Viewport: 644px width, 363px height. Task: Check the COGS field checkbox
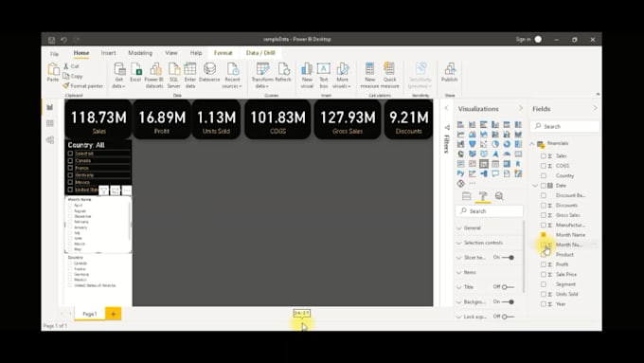click(x=544, y=166)
